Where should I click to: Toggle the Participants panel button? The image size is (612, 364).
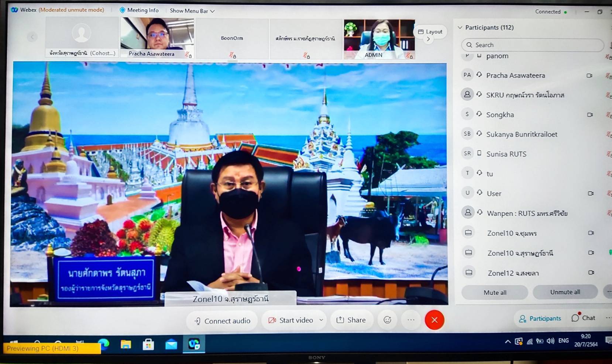[540, 318]
